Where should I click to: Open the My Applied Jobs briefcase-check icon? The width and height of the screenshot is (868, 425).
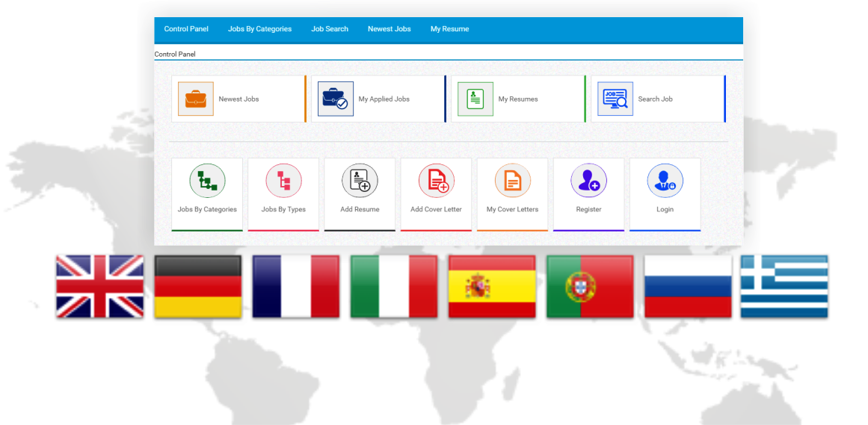[336, 99]
